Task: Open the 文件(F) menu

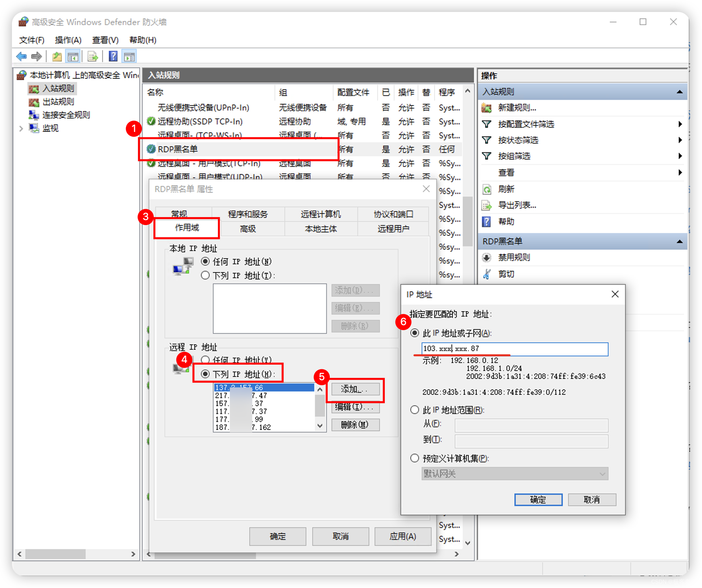Action: coord(32,40)
